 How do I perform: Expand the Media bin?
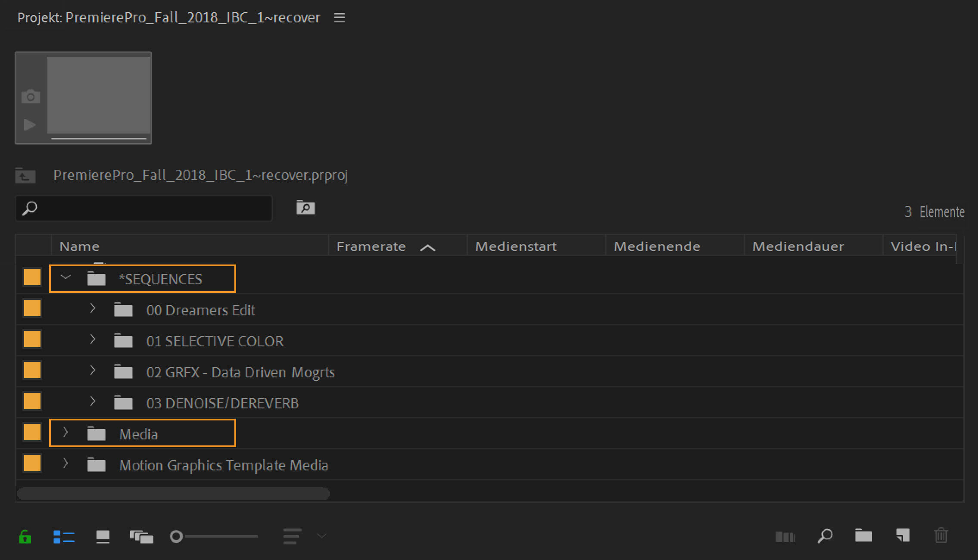coord(65,432)
